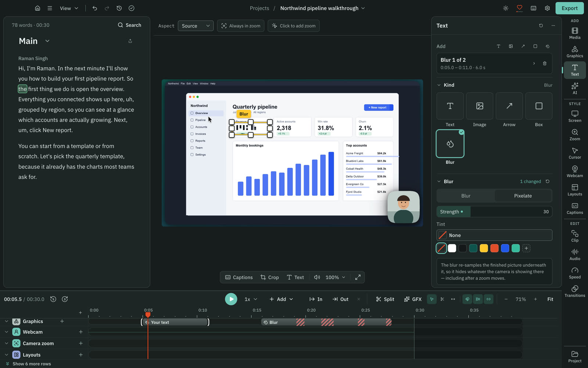Open the Layouts panel in the sidebar

[x=575, y=190]
